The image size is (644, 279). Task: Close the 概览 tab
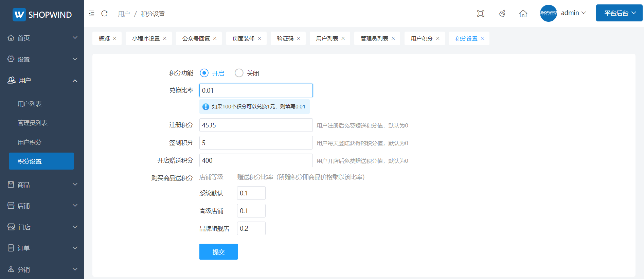[115, 38]
